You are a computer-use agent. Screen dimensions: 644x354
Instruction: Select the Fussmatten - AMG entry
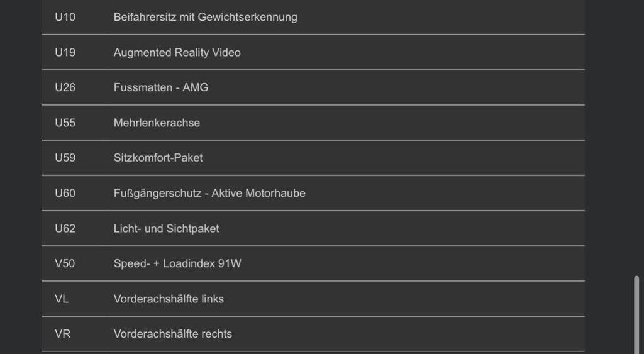pos(160,87)
